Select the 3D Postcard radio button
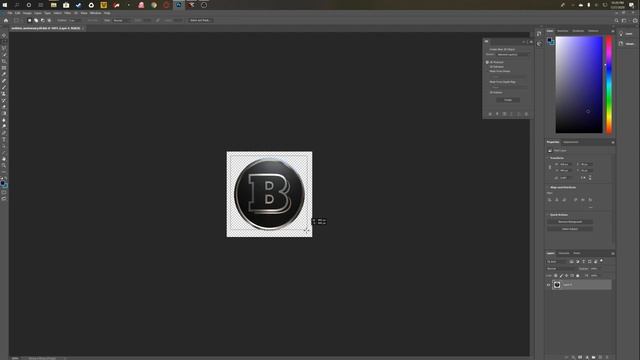Viewport: 640px width, 360px height. [x=487, y=62]
